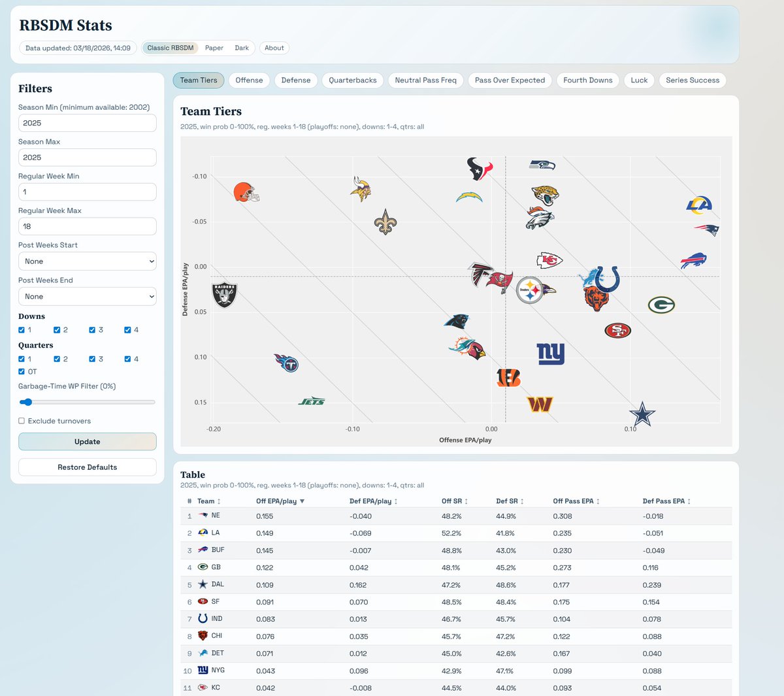Uncheck Downs 4 checkbox
Viewport: 784px width, 696px height.
127,330
